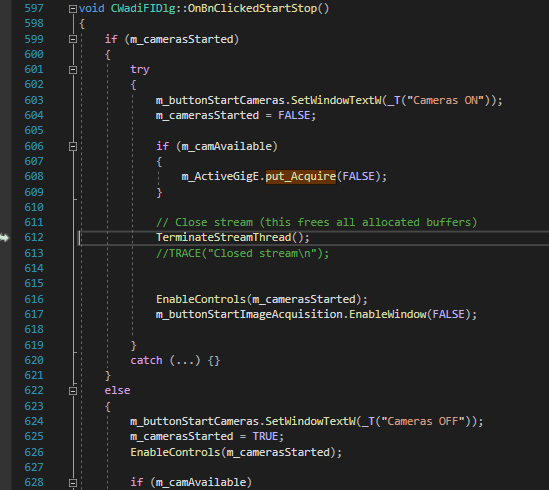Click the catch keyword on line 620

tap(146, 360)
